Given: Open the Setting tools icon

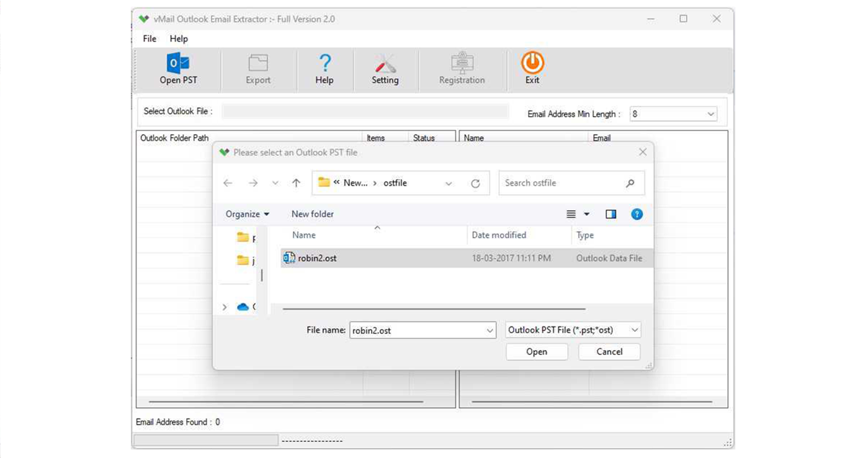Looking at the screenshot, I should (x=385, y=63).
